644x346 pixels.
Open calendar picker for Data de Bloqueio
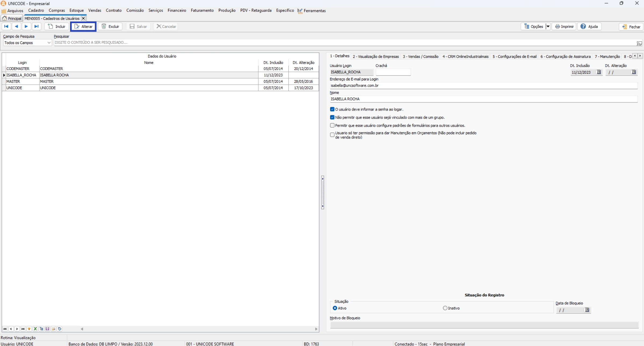tap(587, 310)
